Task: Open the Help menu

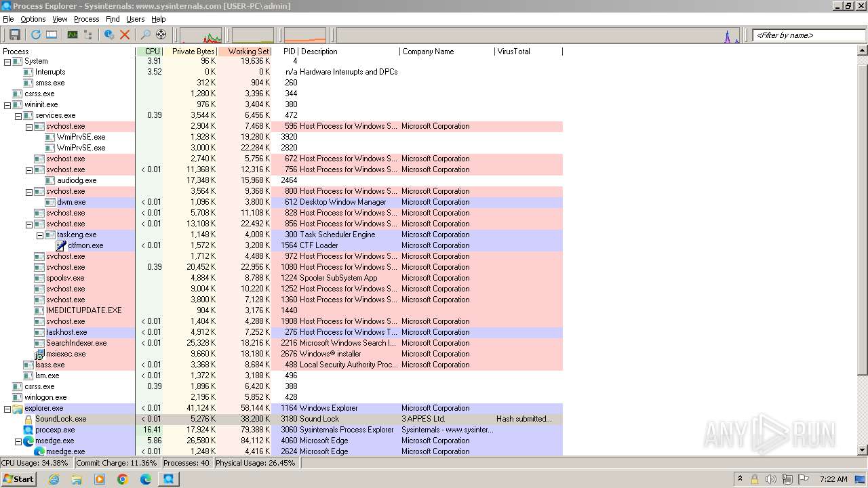Action: coord(158,19)
